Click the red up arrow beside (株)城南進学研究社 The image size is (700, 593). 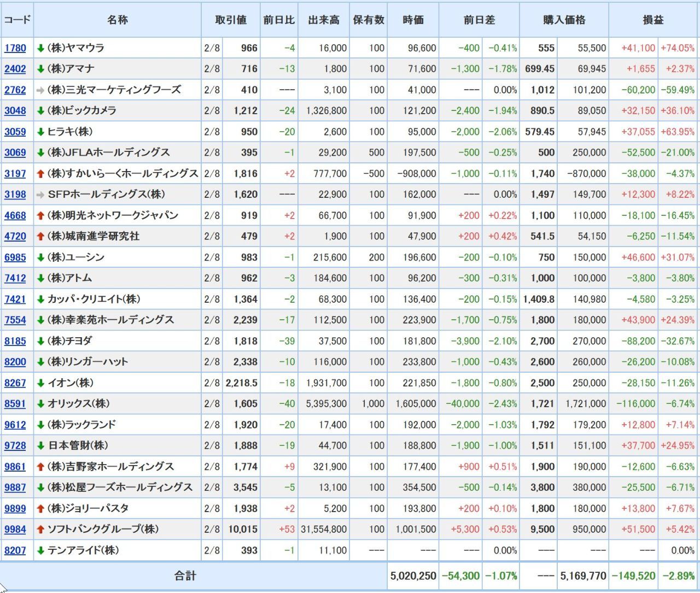coord(40,237)
